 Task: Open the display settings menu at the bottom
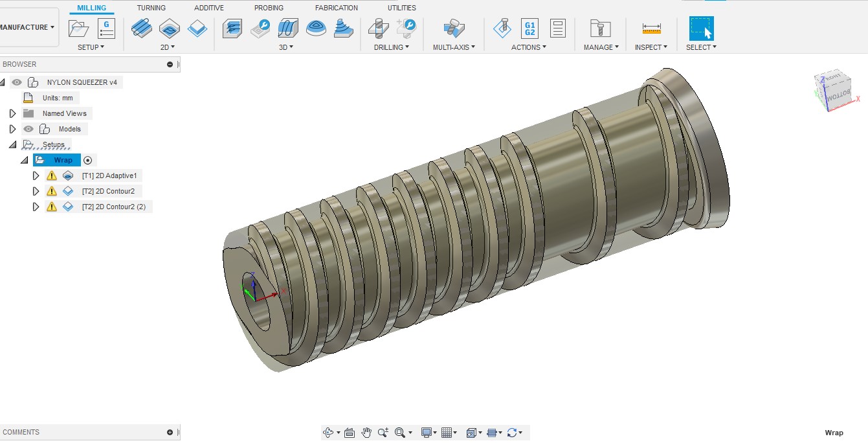(x=428, y=432)
